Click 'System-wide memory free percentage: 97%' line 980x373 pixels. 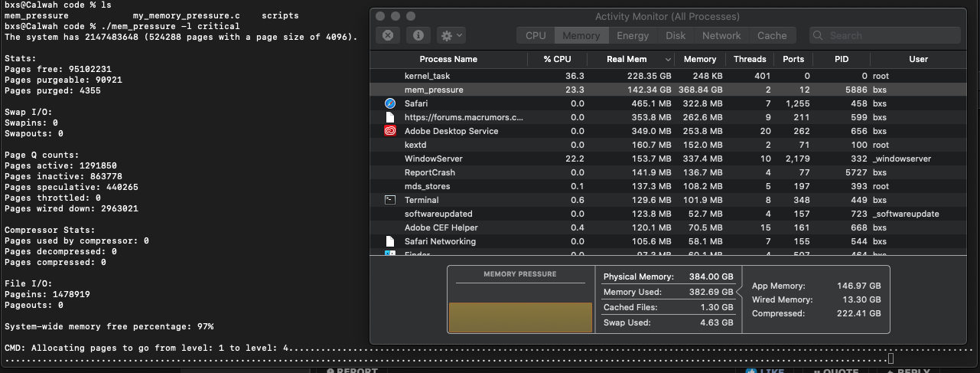(x=109, y=326)
